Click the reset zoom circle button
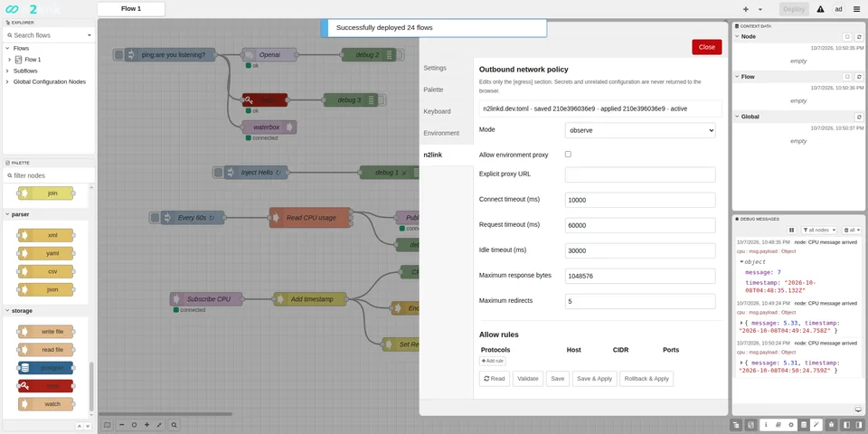Viewport: 868px width, 434px height. 134,425
